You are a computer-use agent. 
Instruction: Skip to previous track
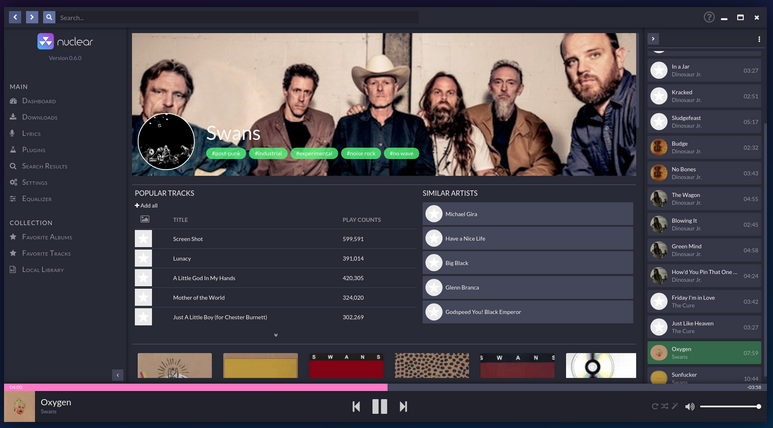356,406
